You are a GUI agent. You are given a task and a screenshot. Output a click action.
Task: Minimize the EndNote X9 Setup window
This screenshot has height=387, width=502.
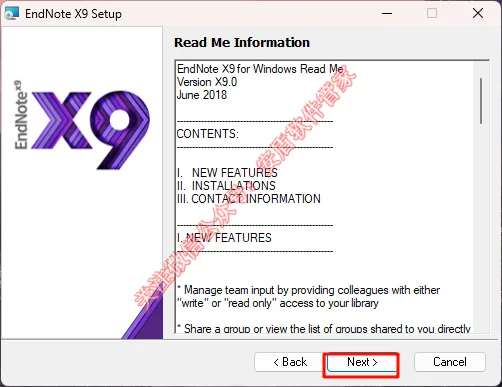click(x=387, y=13)
